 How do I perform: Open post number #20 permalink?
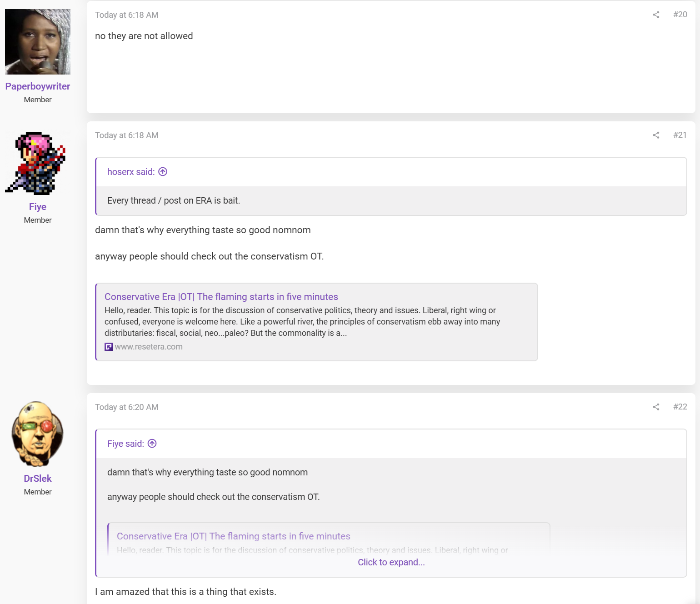coord(680,15)
